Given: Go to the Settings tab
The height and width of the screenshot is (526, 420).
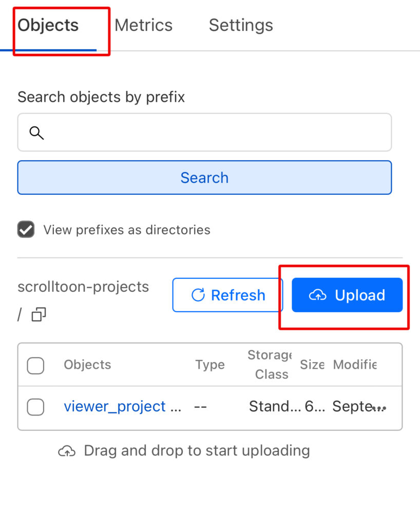Looking at the screenshot, I should 240,25.
